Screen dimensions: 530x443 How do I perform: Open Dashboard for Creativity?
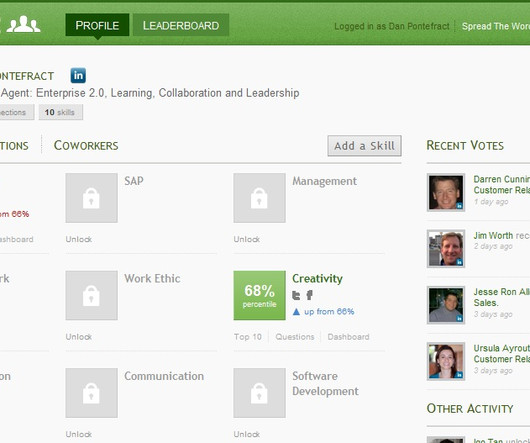(348, 337)
